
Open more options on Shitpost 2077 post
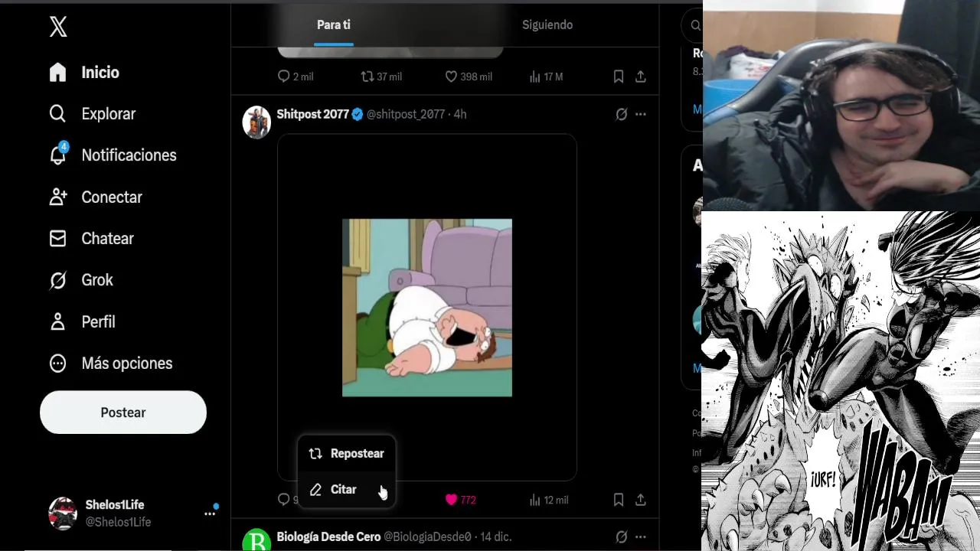641,114
